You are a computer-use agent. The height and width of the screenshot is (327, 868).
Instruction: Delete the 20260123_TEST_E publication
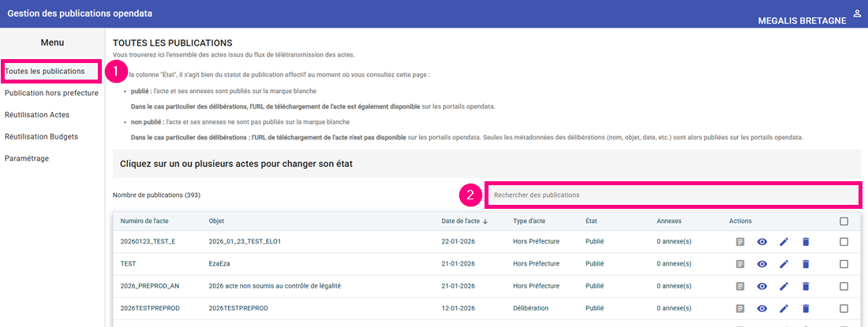click(806, 242)
